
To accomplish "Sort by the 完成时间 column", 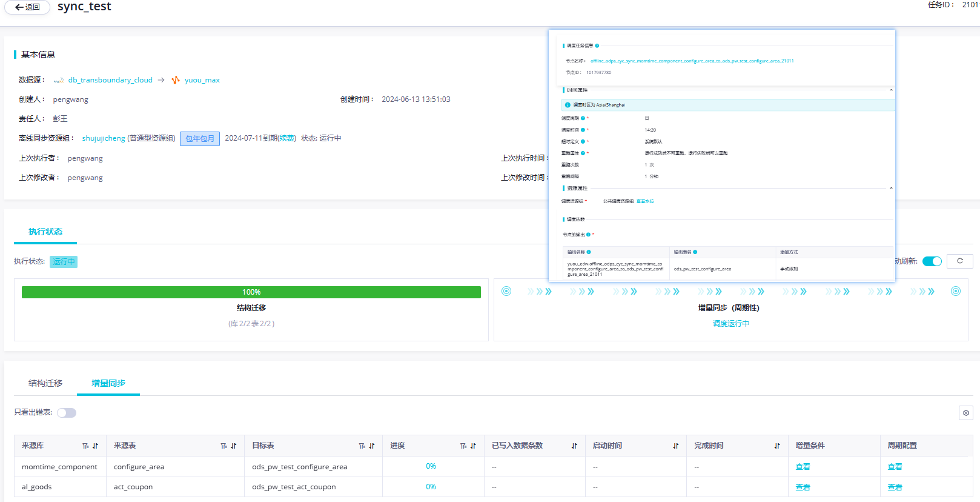I will 777,446.
